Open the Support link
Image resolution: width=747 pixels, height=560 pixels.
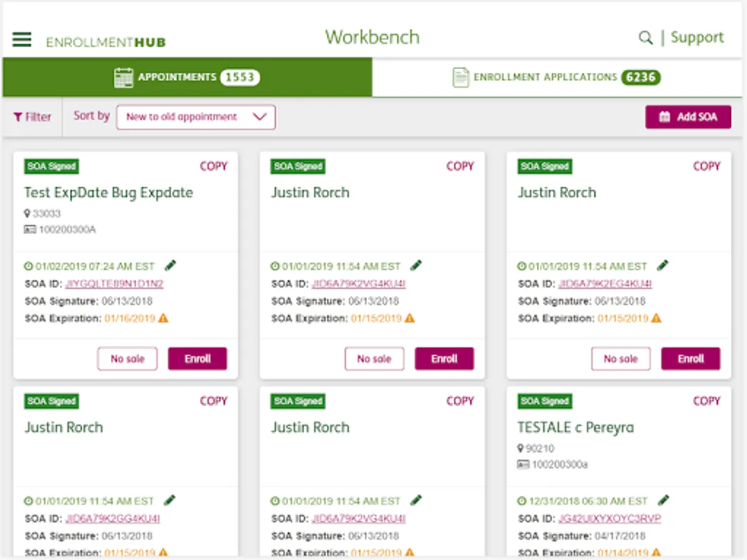point(697,37)
